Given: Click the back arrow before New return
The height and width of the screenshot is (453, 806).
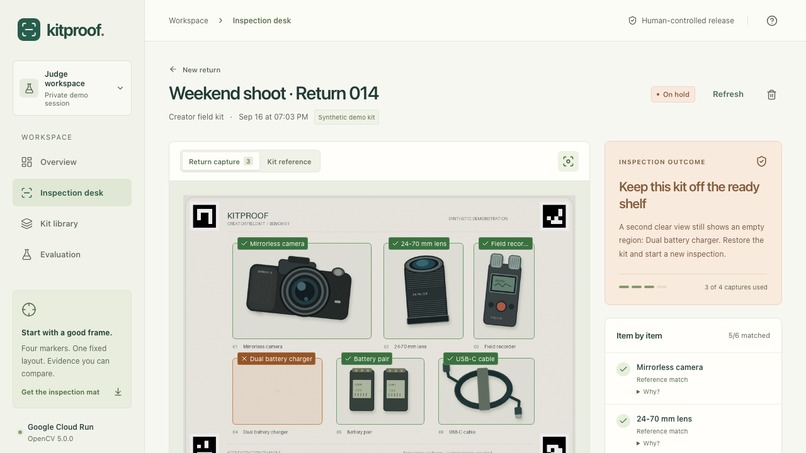Looking at the screenshot, I should [x=173, y=69].
